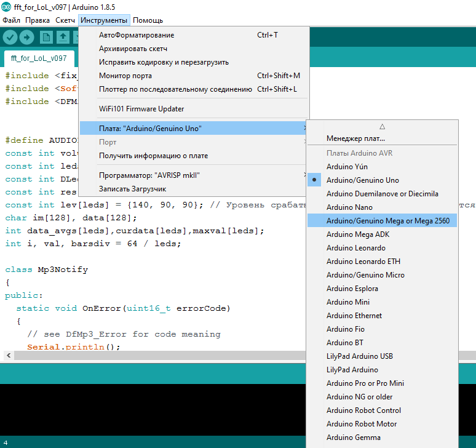This screenshot has width=476, height=448.
Task: Open the Скетч menu
Action: coord(65,20)
